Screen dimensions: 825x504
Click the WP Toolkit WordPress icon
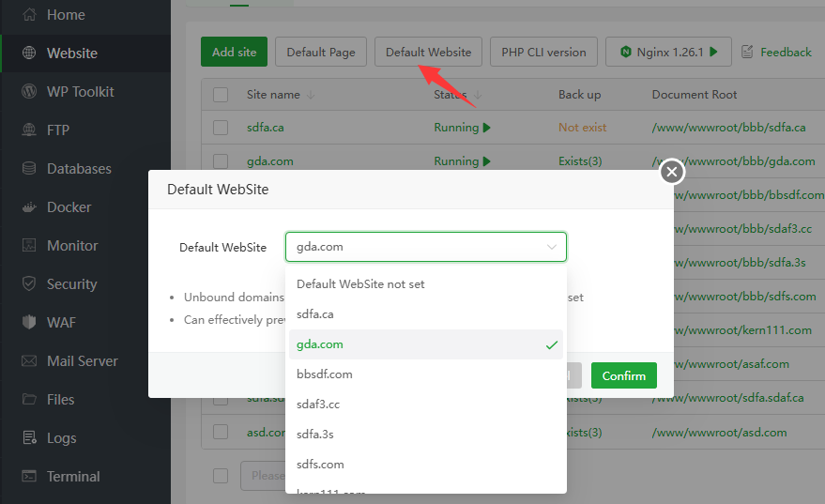point(29,92)
